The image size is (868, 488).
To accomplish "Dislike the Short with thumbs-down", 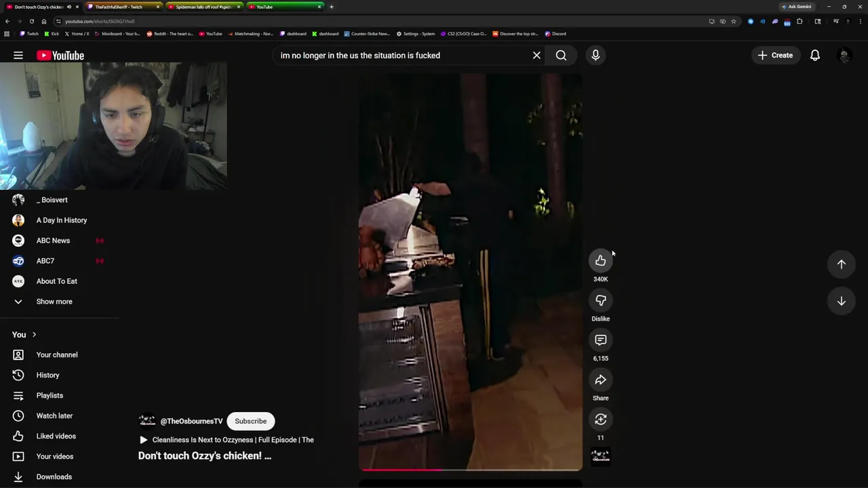I will coord(601,300).
